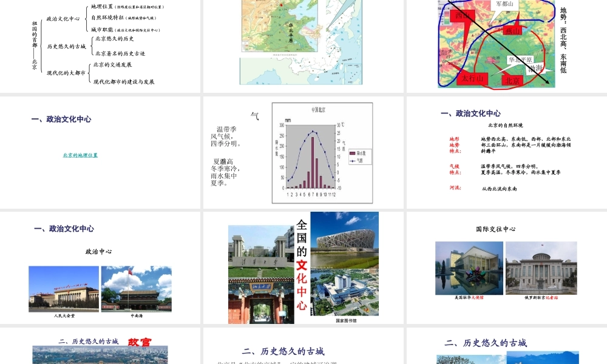Click the 气温 legend entry in the chart
The image size is (607, 364).
pos(356,160)
